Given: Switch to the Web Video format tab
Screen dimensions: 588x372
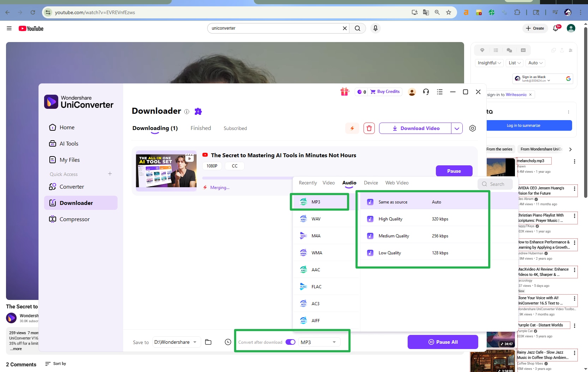Looking at the screenshot, I should pyautogui.click(x=397, y=183).
